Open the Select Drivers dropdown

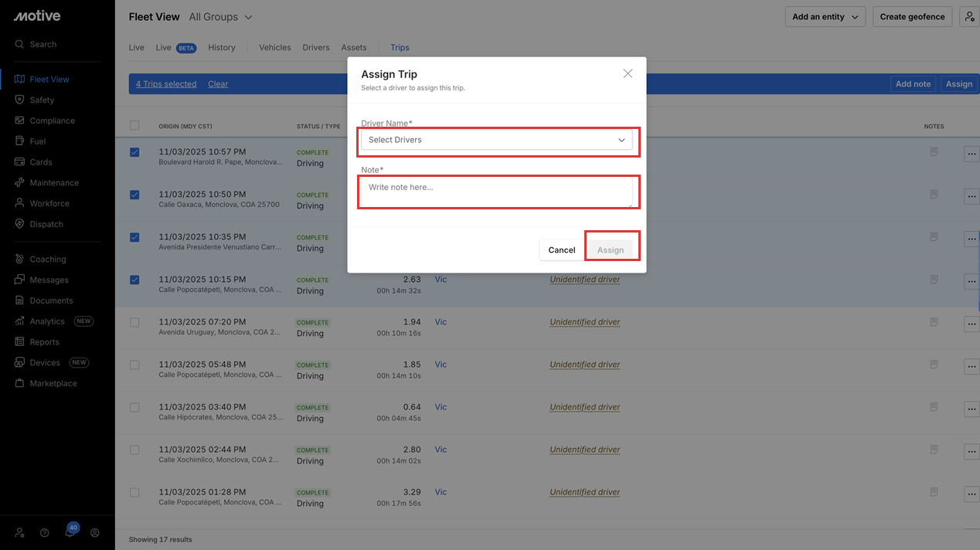(x=496, y=140)
